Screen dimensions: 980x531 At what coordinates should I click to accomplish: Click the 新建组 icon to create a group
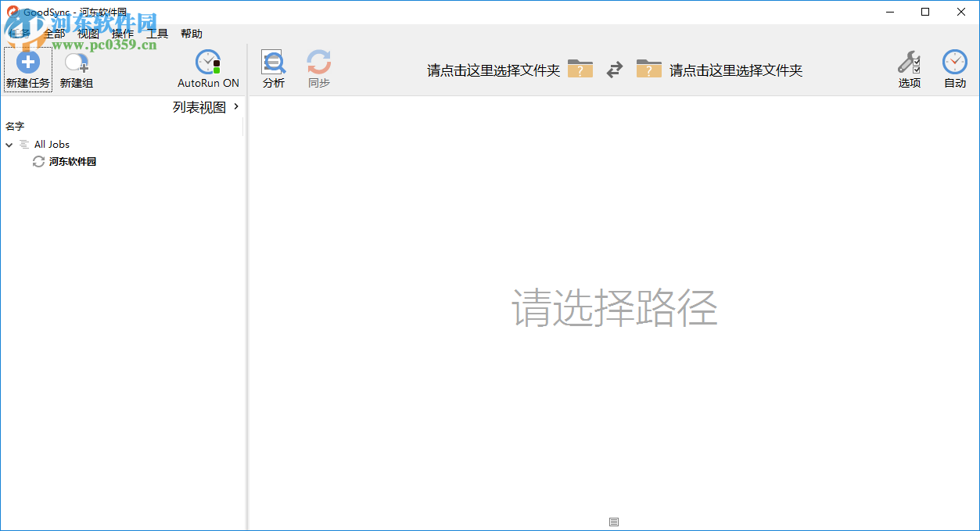coord(74,61)
